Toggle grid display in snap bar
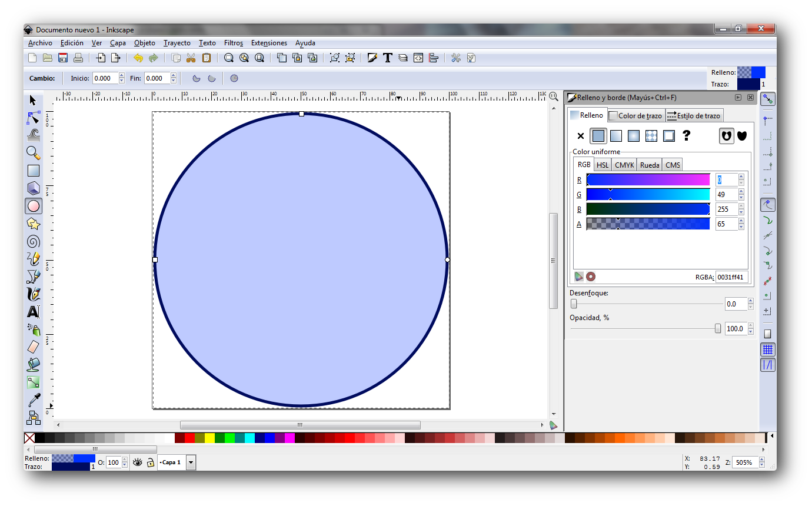Viewport: 812px width, 506px height. 767,349
